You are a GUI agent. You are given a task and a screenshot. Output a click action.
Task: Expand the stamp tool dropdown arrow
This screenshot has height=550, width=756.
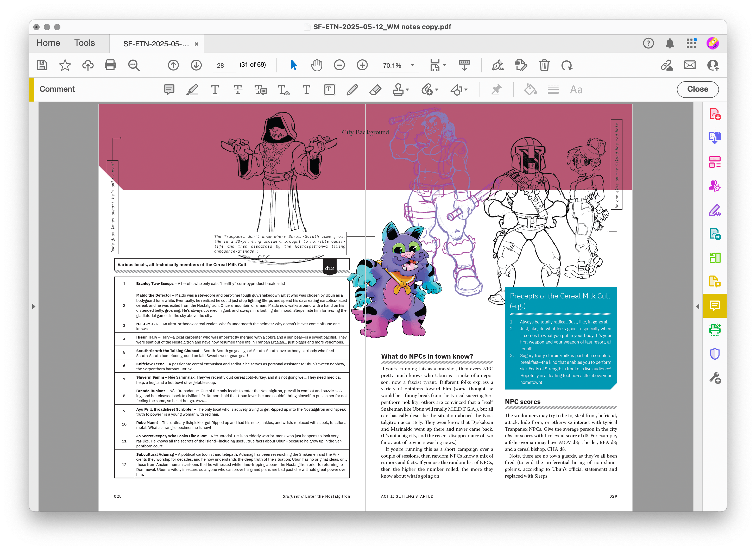pyautogui.click(x=407, y=89)
